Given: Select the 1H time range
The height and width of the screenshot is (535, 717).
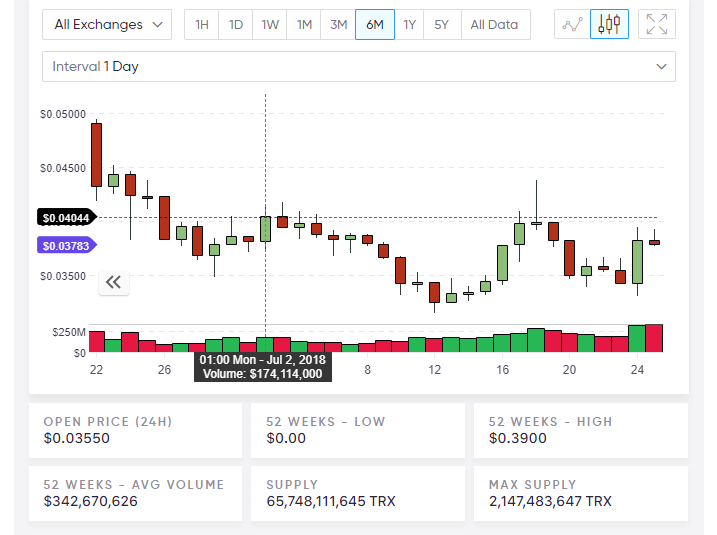Looking at the screenshot, I should coord(202,25).
